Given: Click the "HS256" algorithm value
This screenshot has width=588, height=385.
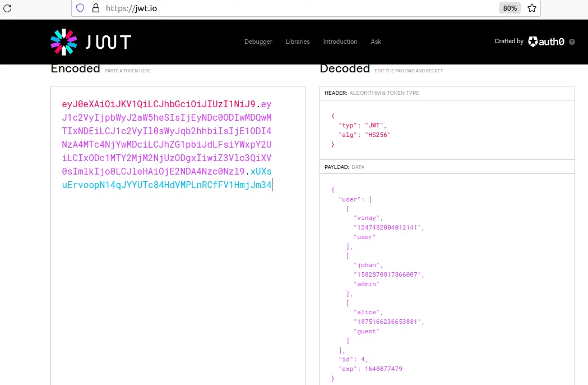Looking at the screenshot, I should pos(378,135).
